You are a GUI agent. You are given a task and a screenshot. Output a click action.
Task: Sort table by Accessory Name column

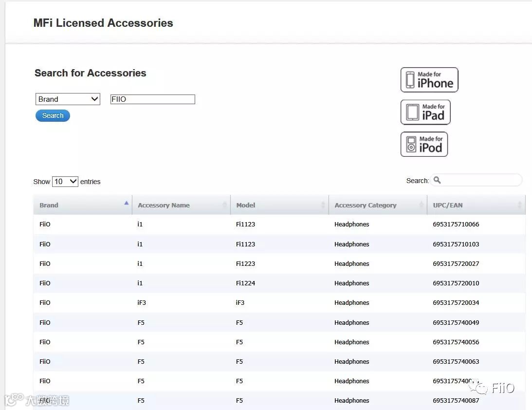pyautogui.click(x=181, y=205)
